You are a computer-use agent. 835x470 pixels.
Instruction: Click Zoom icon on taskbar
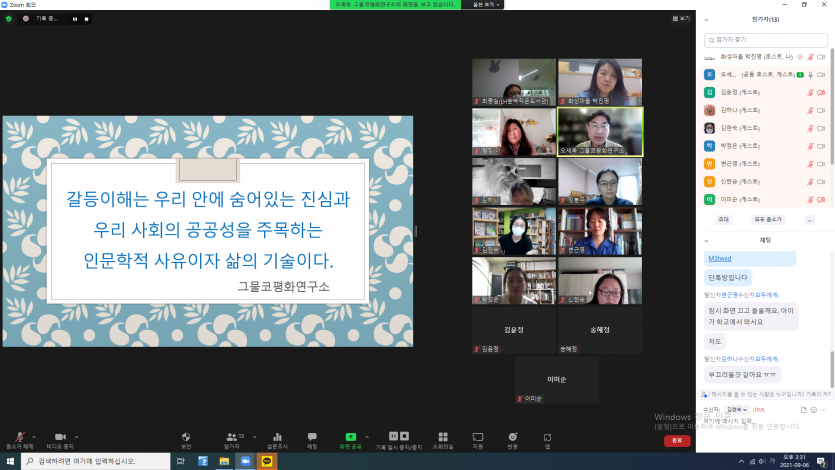click(x=245, y=461)
